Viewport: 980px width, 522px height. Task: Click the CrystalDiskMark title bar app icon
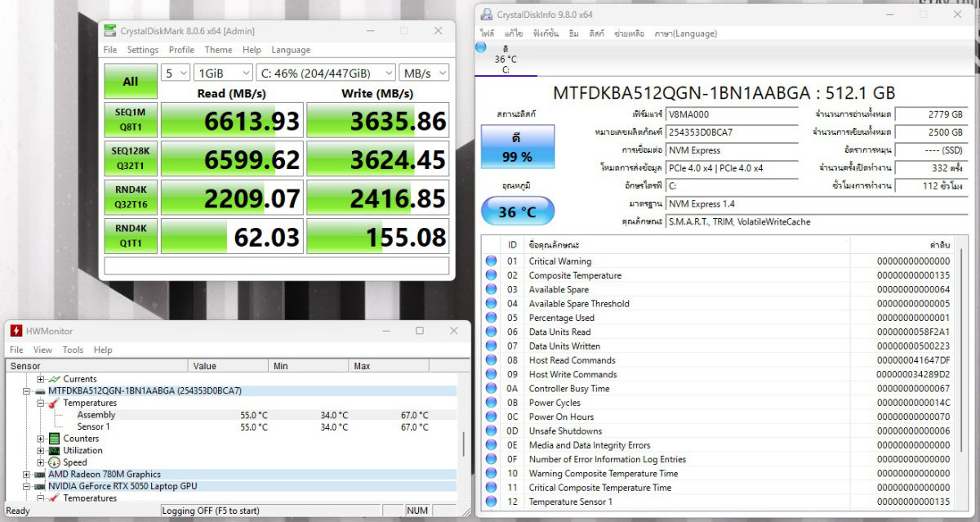(x=110, y=31)
